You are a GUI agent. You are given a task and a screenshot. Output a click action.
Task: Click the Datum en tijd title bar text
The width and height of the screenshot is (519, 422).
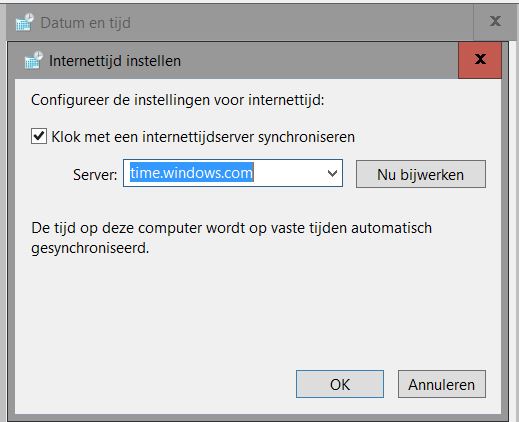click(x=86, y=23)
